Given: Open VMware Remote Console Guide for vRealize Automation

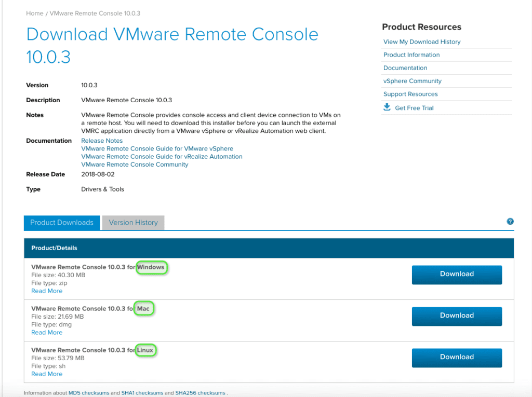Looking at the screenshot, I should click(x=161, y=156).
